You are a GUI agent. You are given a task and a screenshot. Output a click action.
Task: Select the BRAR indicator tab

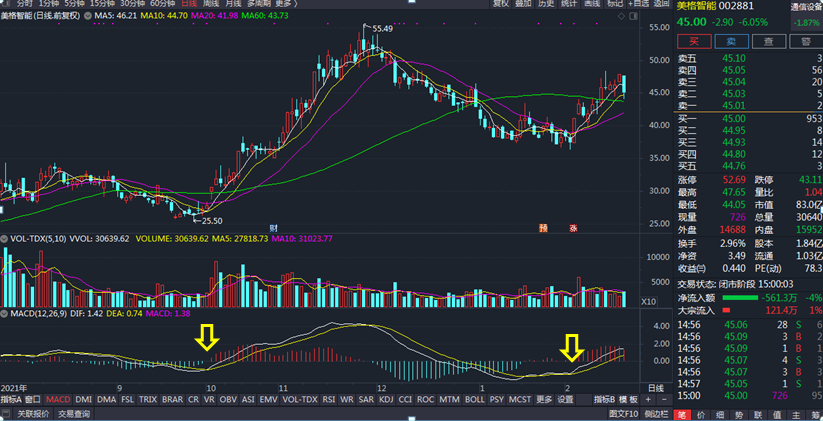click(x=173, y=399)
